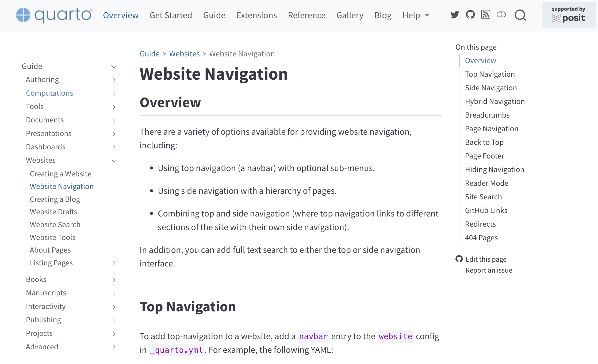Click the Quarto logo icon

click(23, 15)
